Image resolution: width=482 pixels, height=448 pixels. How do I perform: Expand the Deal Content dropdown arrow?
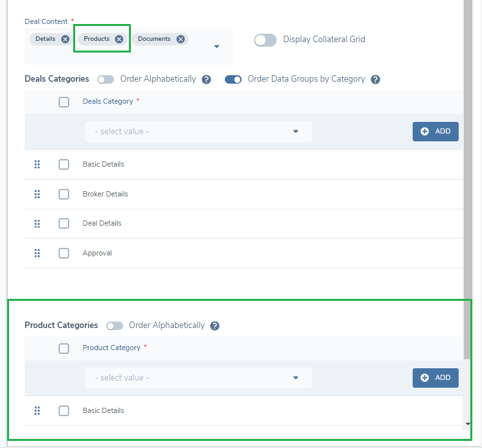[217, 47]
